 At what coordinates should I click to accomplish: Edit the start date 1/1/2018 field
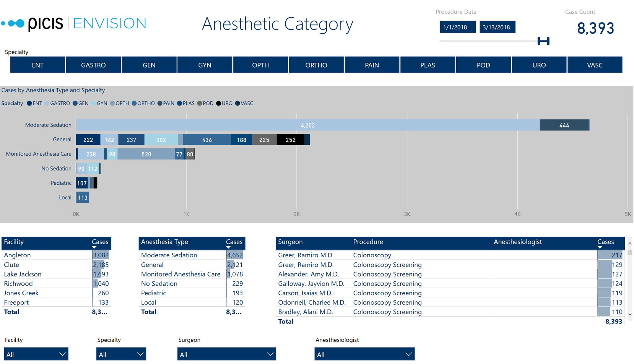pyautogui.click(x=457, y=27)
